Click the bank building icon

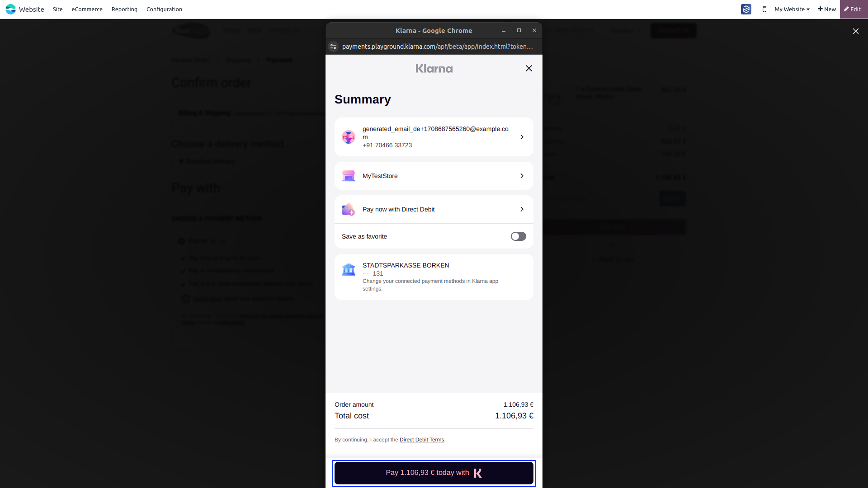[x=349, y=270]
